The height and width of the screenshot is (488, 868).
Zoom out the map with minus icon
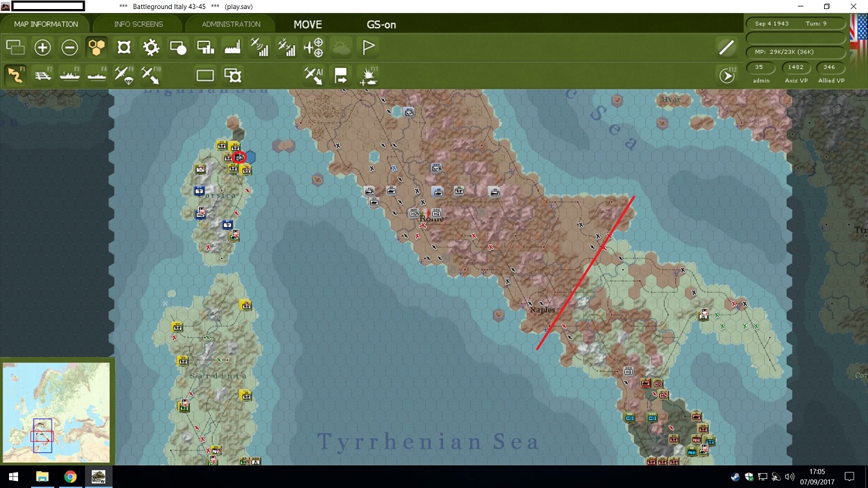click(x=70, y=47)
